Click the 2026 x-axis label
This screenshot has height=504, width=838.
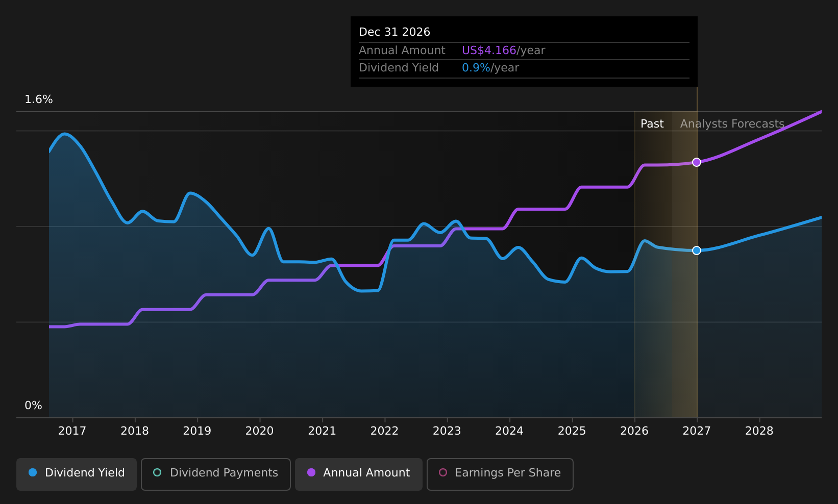tap(634, 431)
